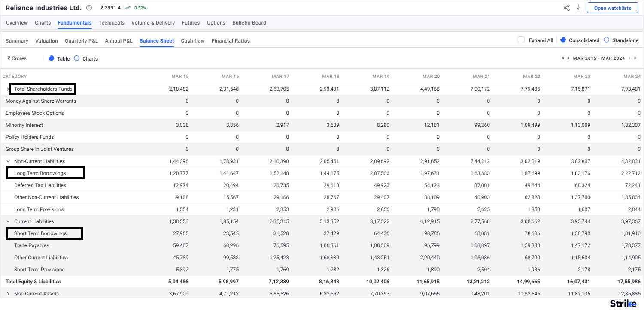Expand the Total Shareholders Funds row
Screen dimensions: 644x313
point(8,89)
